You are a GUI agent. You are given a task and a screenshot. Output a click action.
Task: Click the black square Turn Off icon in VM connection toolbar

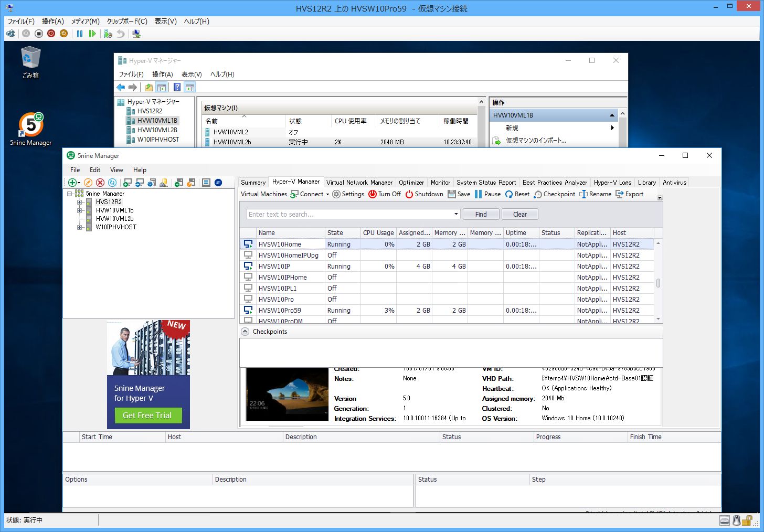pos(39,34)
